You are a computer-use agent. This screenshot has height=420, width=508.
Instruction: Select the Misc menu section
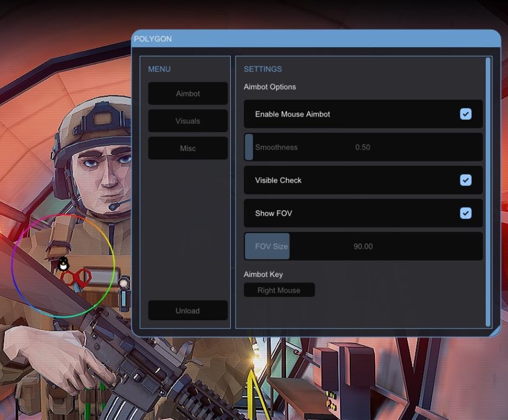pyautogui.click(x=187, y=148)
